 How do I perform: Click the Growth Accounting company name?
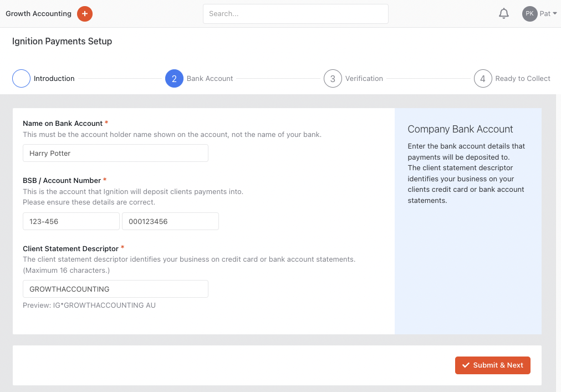pyautogui.click(x=38, y=14)
